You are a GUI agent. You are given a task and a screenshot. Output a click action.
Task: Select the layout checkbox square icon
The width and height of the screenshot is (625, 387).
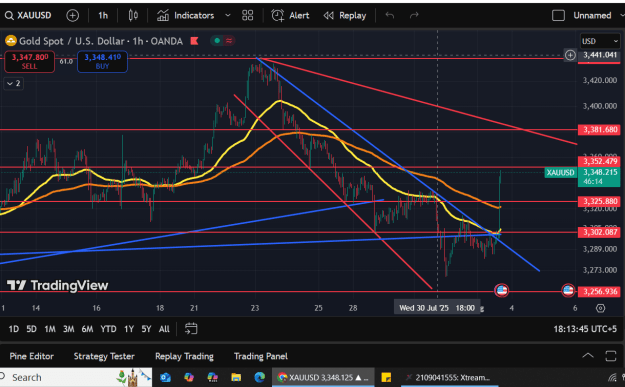558,16
